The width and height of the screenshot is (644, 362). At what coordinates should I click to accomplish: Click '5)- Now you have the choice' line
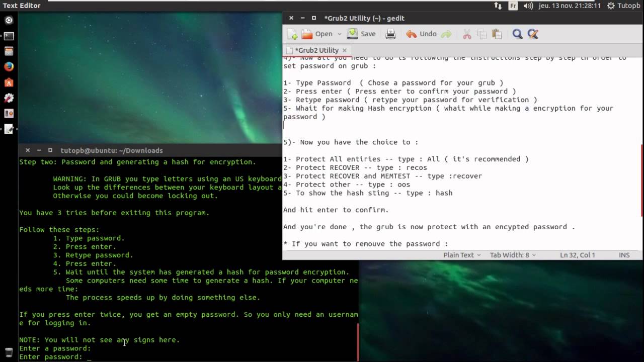(350, 142)
